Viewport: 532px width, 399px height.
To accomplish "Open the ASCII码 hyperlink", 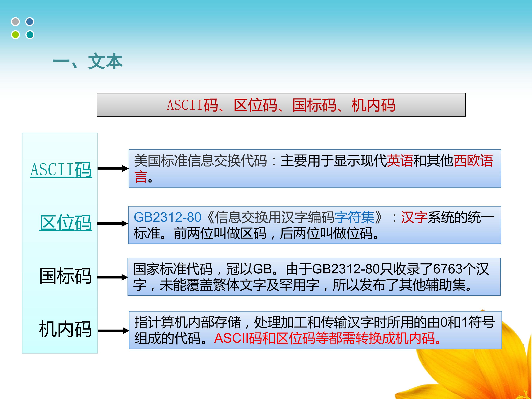I will 61,170.
